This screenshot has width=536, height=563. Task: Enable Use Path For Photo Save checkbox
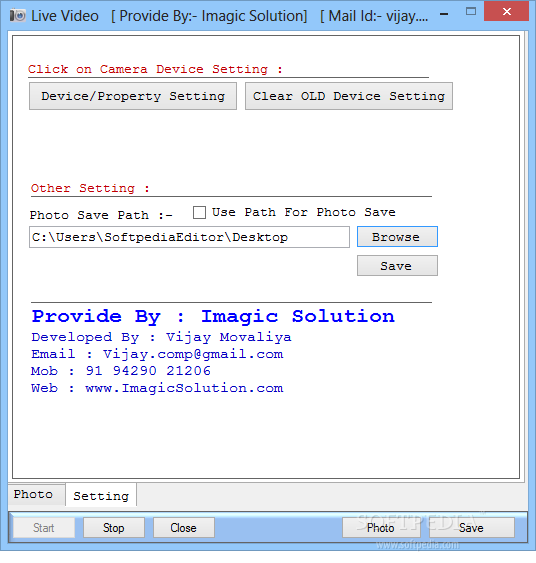pos(199,212)
